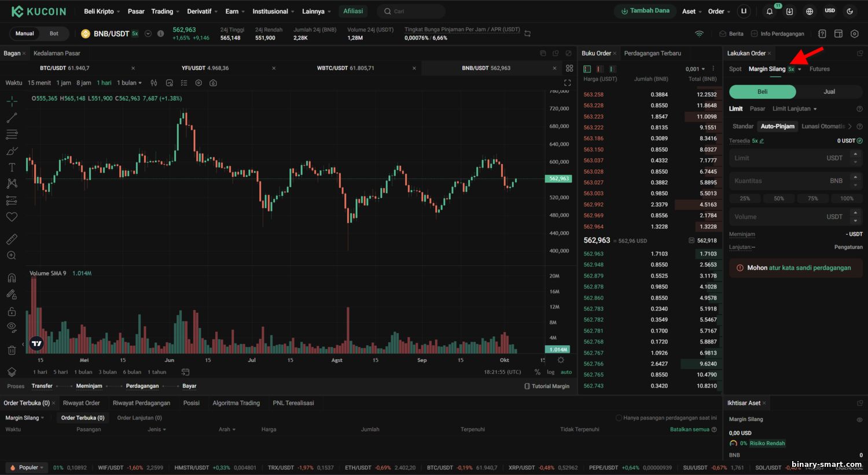
Task: Click Tambah Dana button
Action: click(x=645, y=11)
